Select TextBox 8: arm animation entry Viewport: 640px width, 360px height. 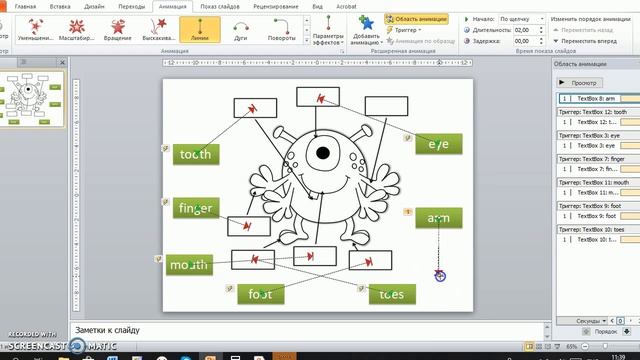point(598,98)
